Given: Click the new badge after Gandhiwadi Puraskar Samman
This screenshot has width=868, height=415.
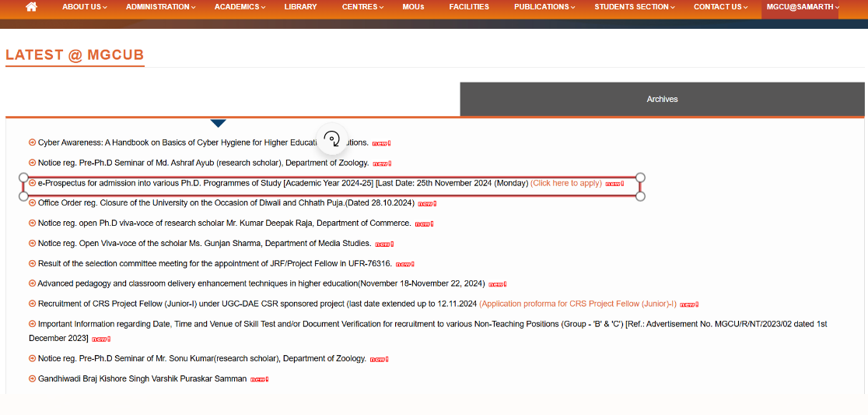Looking at the screenshot, I should [259, 379].
